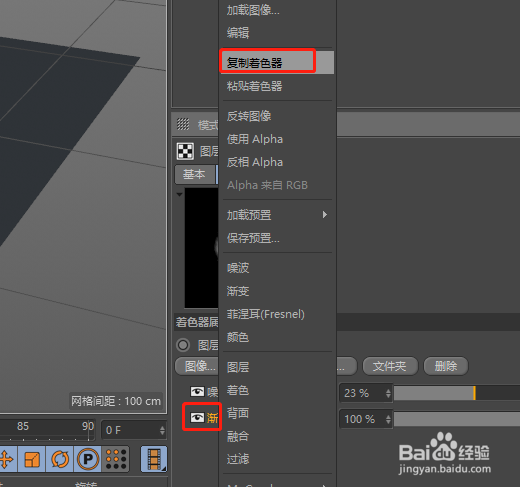Activate the Rotation keyframe icon

point(60,459)
